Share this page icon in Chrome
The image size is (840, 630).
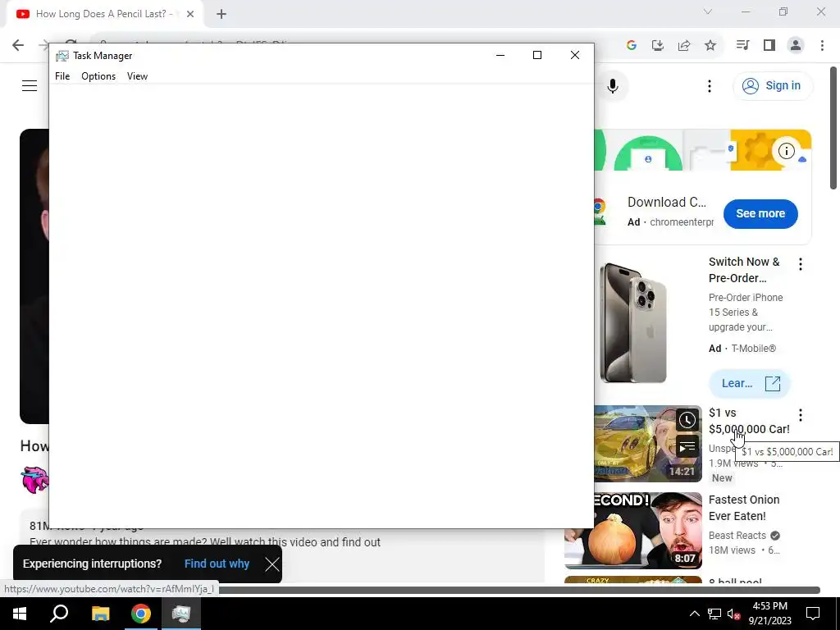click(684, 45)
